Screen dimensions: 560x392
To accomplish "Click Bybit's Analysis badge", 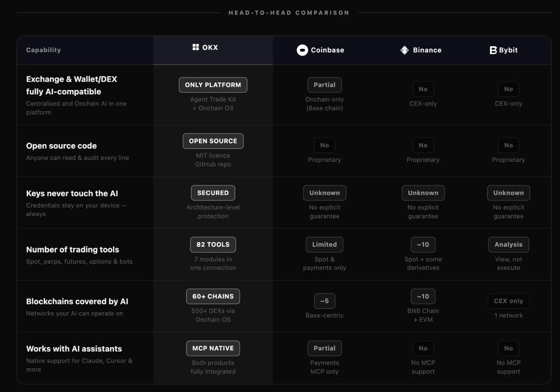I will [509, 244].
